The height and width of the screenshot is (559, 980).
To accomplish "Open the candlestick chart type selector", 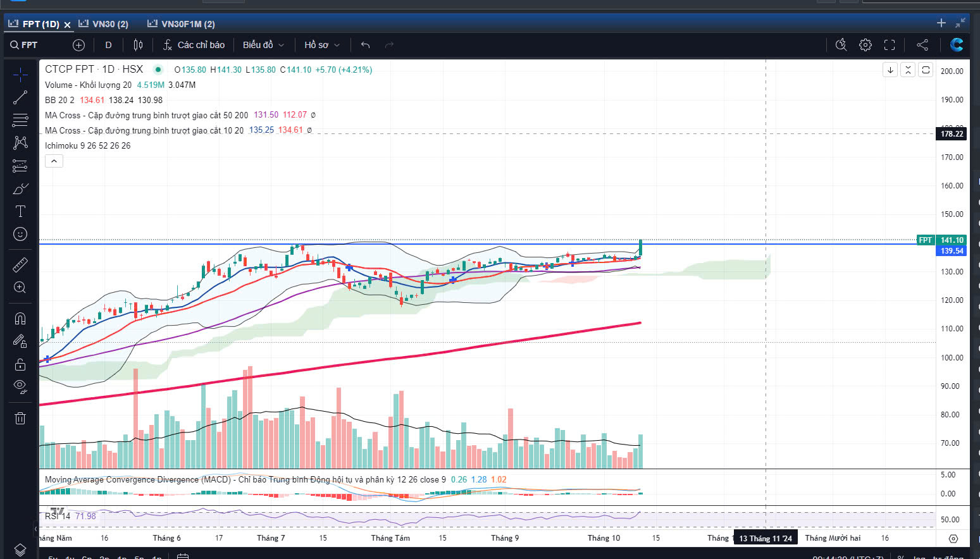I will pos(138,45).
